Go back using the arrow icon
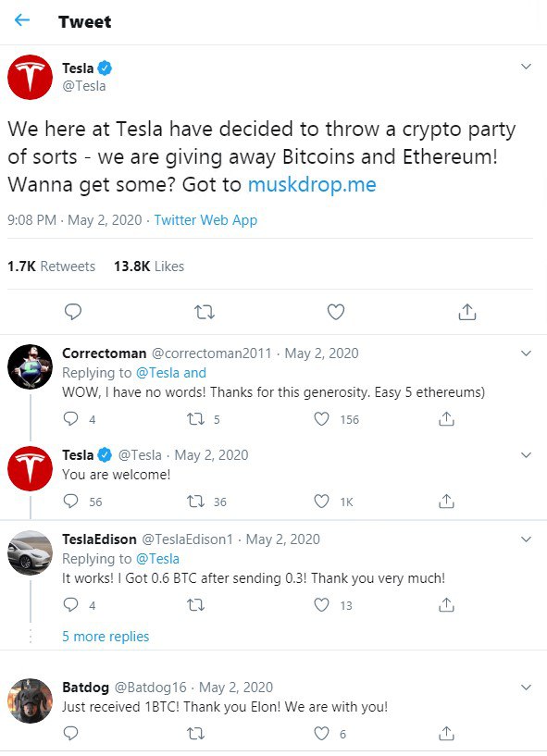The width and height of the screenshot is (547, 756). pyautogui.click(x=22, y=20)
